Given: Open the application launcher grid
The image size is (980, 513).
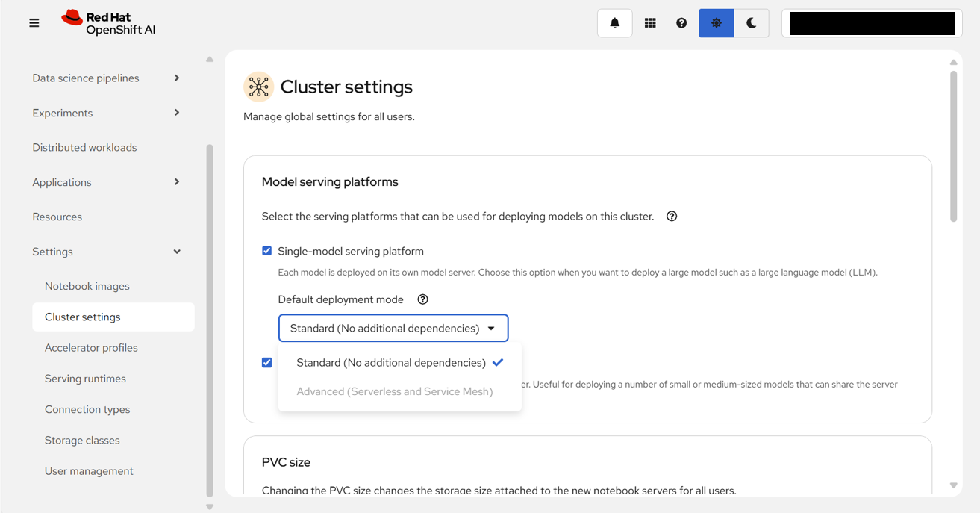Looking at the screenshot, I should coord(650,23).
